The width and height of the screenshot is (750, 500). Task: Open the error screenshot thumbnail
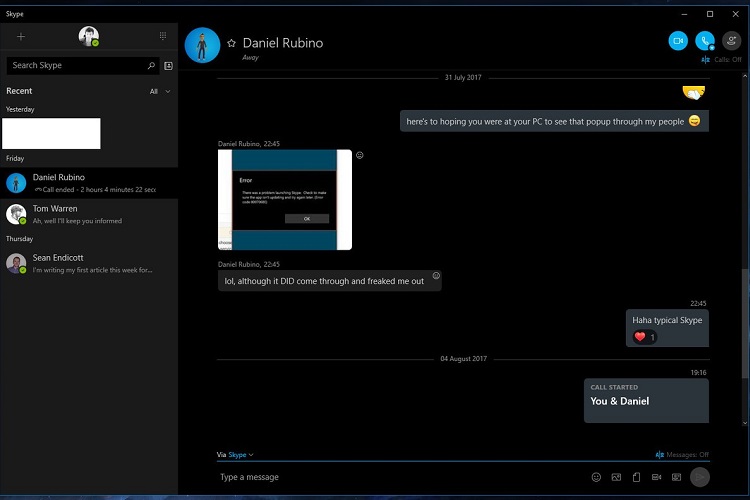coord(285,200)
